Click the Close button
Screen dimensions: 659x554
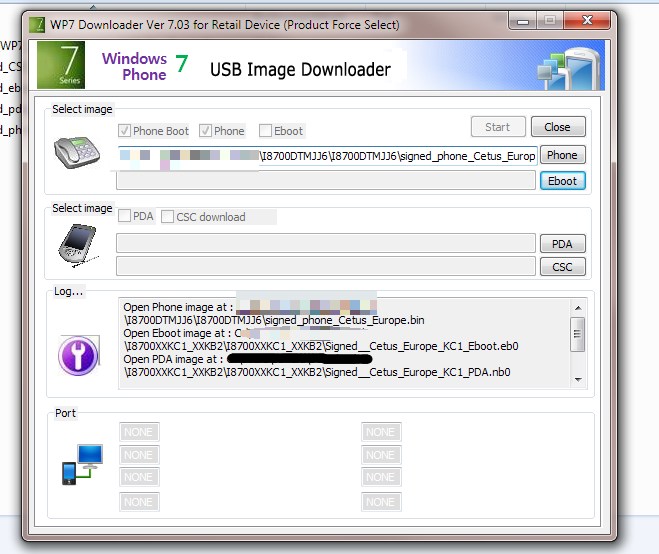(558, 127)
